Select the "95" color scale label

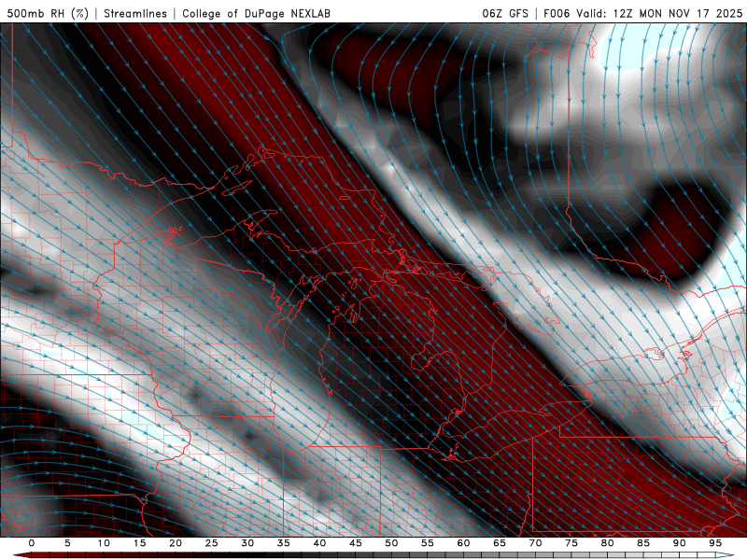point(715,543)
